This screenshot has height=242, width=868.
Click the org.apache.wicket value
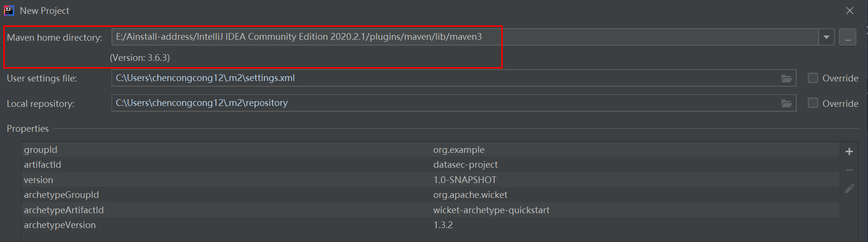tap(470, 195)
